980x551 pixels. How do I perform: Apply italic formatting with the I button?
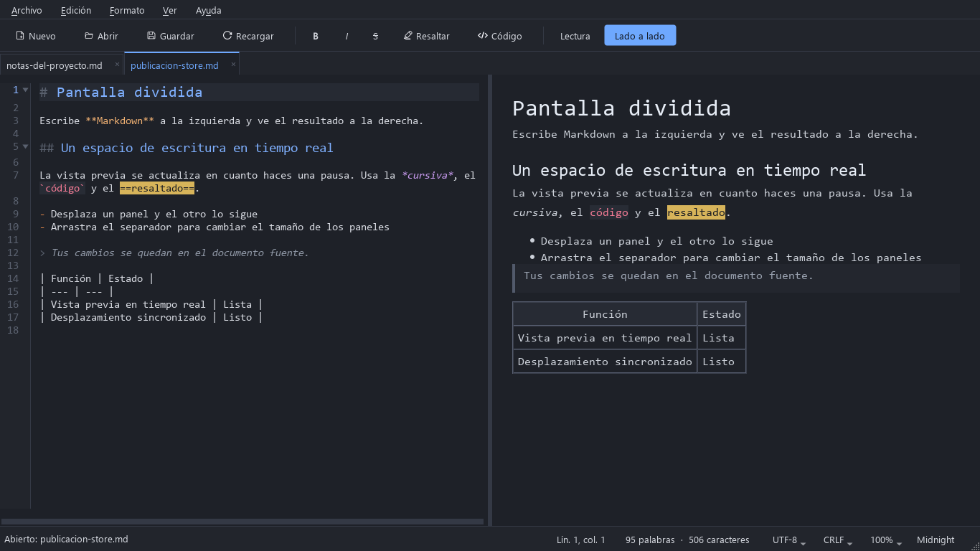(347, 36)
